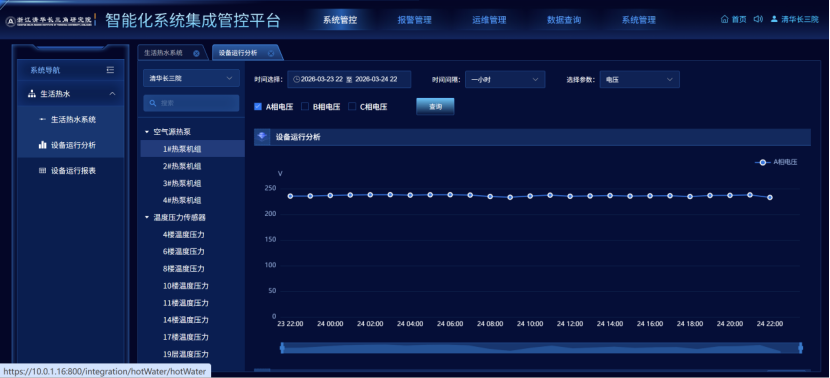This screenshot has width=830, height=378.
Task: Click the last data point at 24 22:00
Action: [770, 197]
